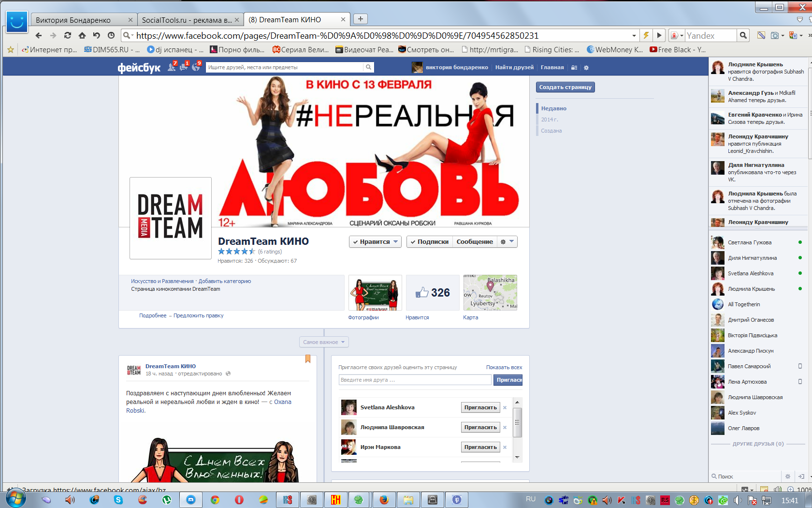Go back with the browser back arrow
The height and width of the screenshot is (508, 812).
click(39, 35)
